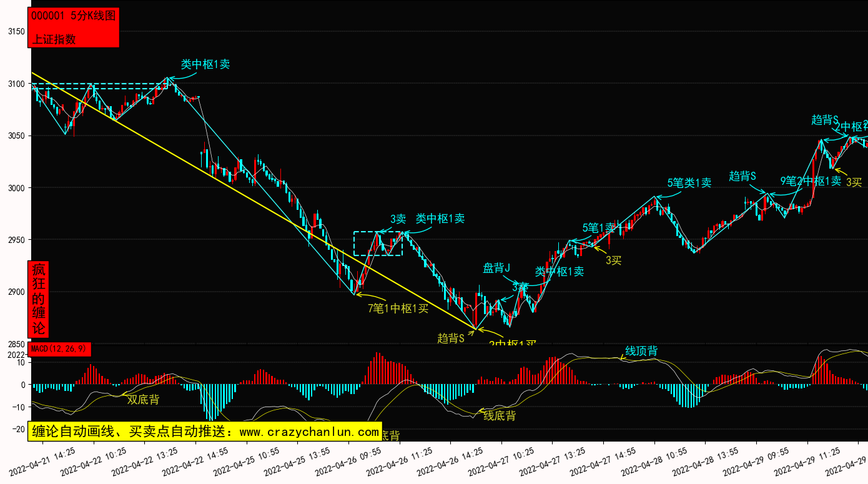The width and height of the screenshot is (868, 484).
Task: Click the 疯狂的缠论 vertical red watermark
Action: click(39, 299)
